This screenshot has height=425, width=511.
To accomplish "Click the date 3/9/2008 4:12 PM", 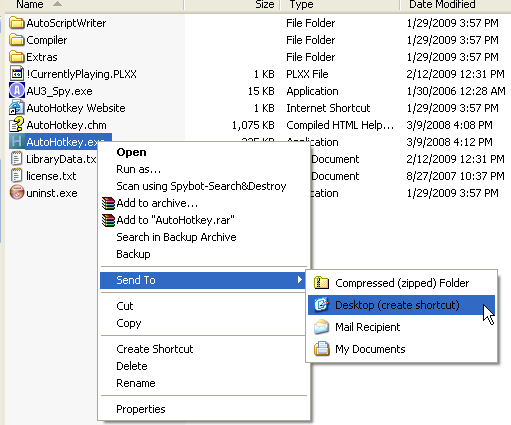I will pos(449,142).
